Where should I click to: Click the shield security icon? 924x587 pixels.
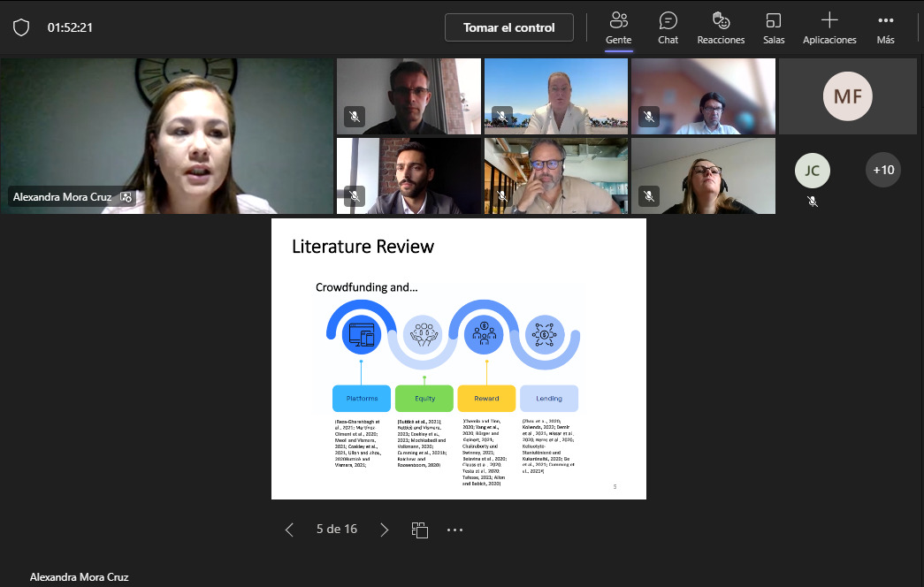click(21, 27)
